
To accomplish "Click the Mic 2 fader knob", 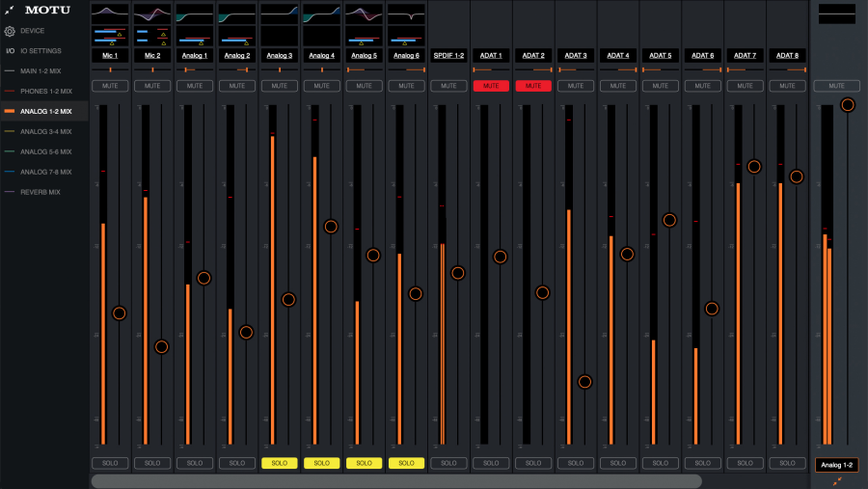I will coord(161,347).
